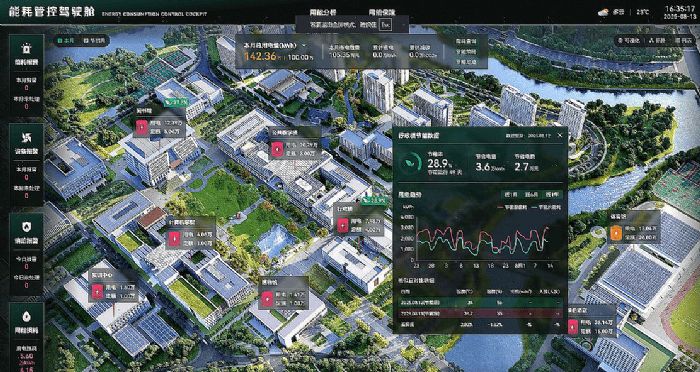Click the 层级 button at top right

click(657, 41)
